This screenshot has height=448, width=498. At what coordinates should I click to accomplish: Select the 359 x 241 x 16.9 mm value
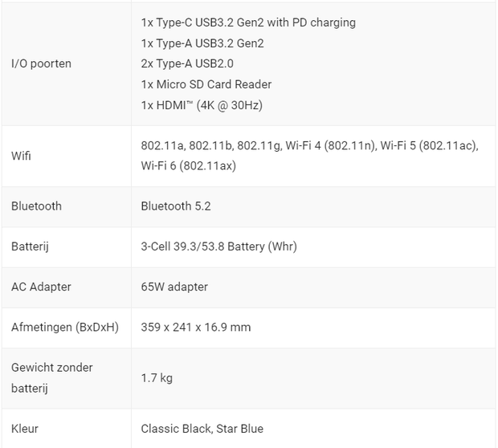(x=195, y=328)
